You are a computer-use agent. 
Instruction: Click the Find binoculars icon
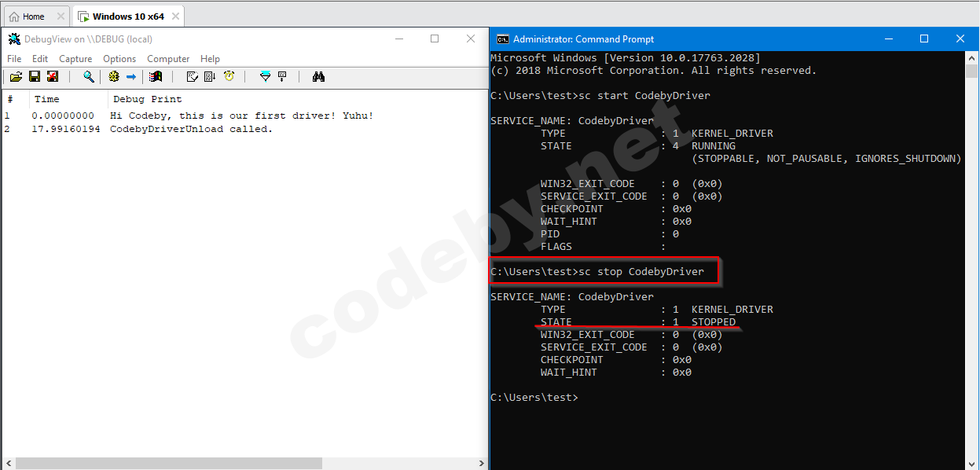[318, 76]
